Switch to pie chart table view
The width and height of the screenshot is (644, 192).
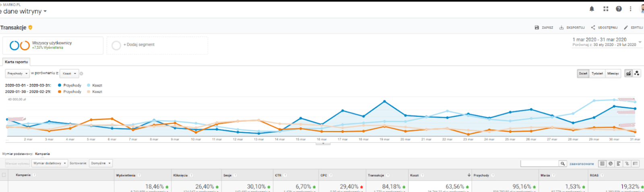coord(611,163)
